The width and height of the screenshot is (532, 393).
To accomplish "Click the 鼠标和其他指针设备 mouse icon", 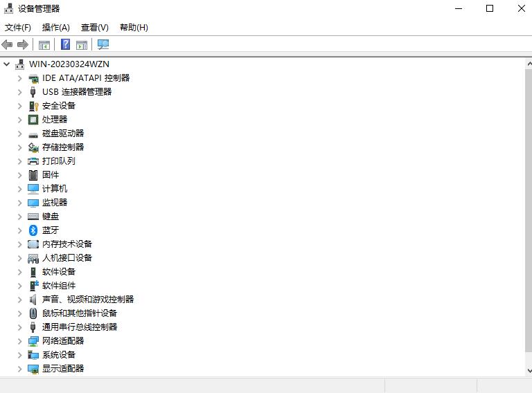I will pyautogui.click(x=33, y=313).
